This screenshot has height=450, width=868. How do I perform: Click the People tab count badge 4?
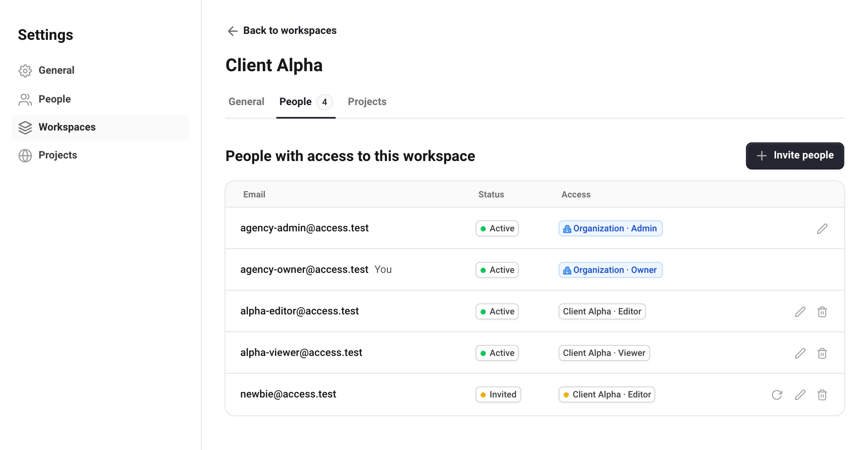(x=325, y=102)
